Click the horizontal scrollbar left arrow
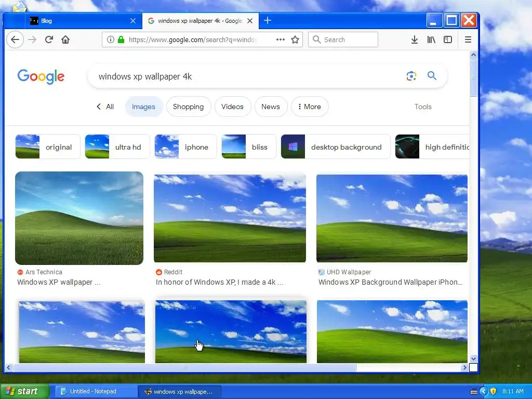 pyautogui.click(x=8, y=367)
